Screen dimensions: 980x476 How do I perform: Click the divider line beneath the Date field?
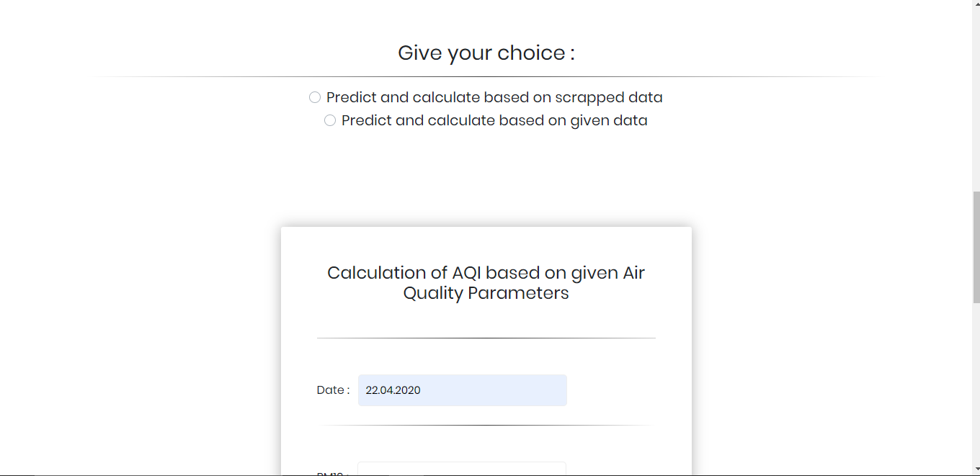pyautogui.click(x=486, y=426)
